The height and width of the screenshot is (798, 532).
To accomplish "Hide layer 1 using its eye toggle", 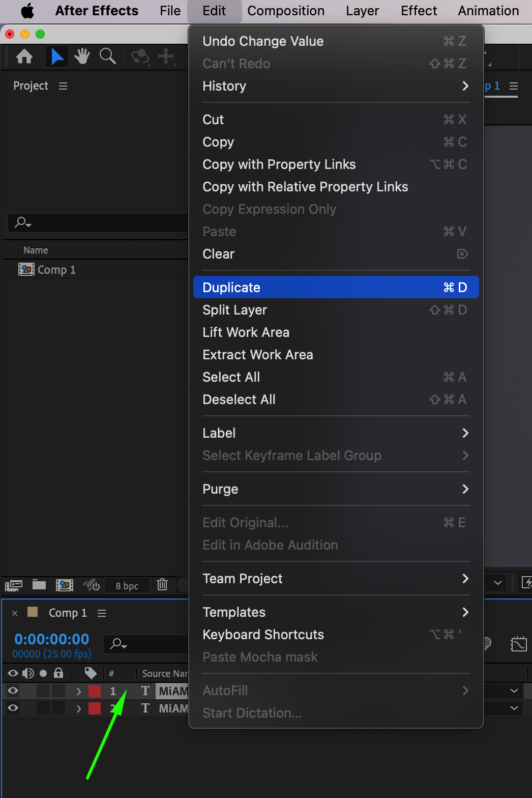I will tap(13, 691).
